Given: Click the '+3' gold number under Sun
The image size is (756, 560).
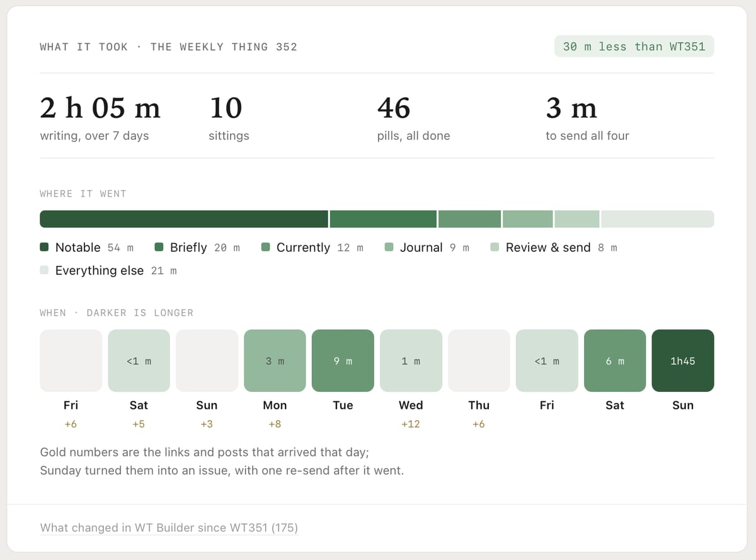Looking at the screenshot, I should click(x=207, y=424).
